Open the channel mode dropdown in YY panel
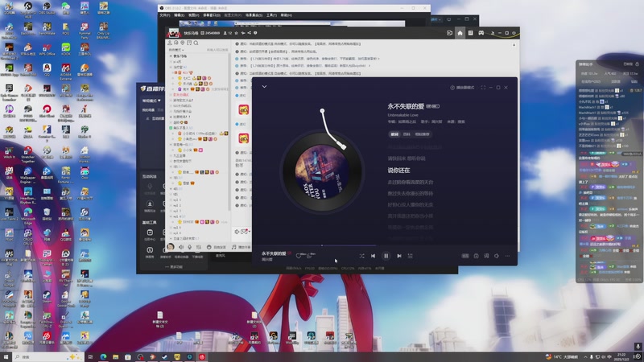 176,50
